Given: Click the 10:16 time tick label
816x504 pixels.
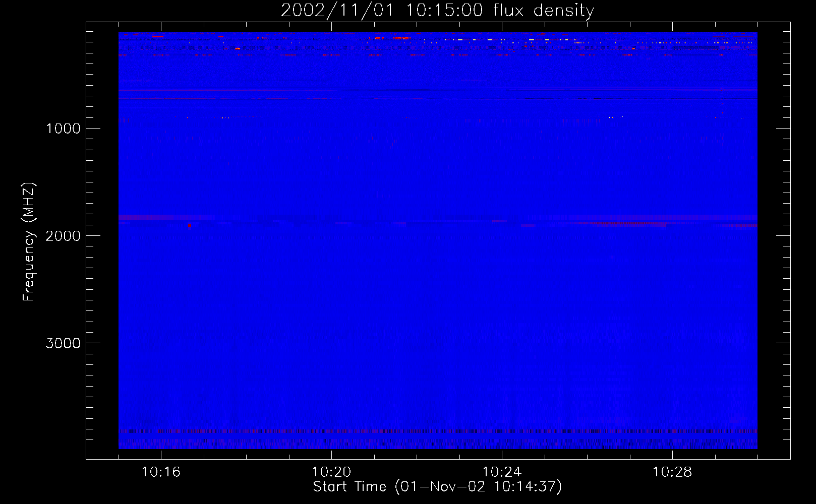Looking at the screenshot, I should (161, 472).
